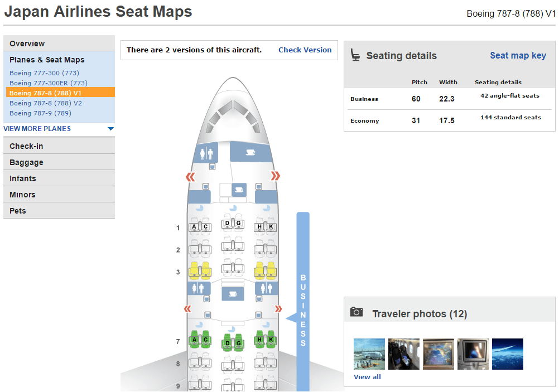The width and height of the screenshot is (559, 392).
Task: Open the Overview tab in sidebar
Action: pyautogui.click(x=59, y=43)
